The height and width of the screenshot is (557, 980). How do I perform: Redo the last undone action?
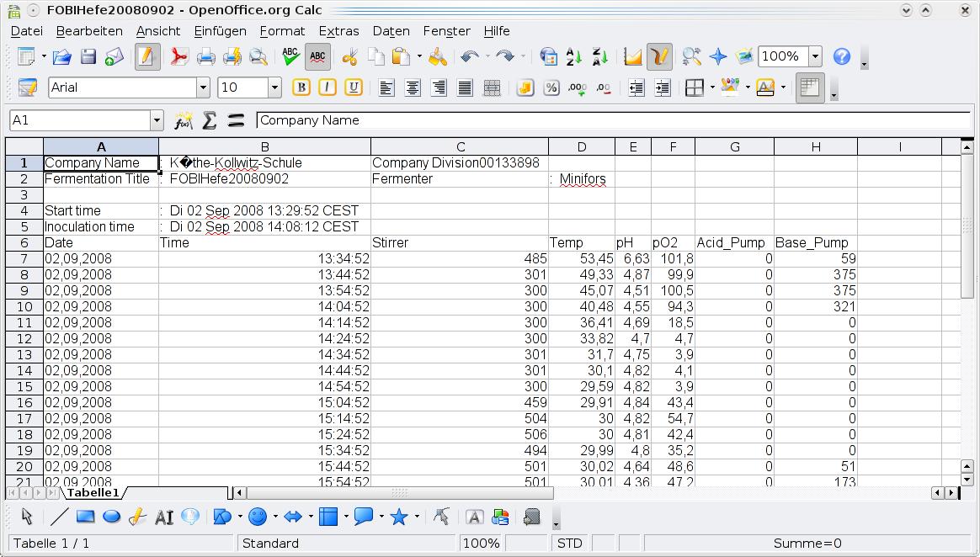pos(504,57)
